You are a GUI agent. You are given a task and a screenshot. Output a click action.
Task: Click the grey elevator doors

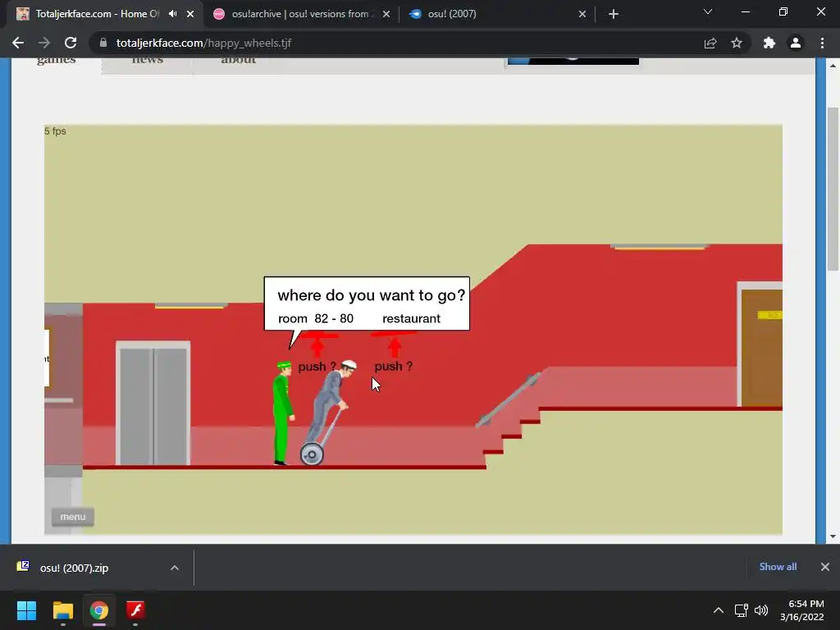coord(153,406)
